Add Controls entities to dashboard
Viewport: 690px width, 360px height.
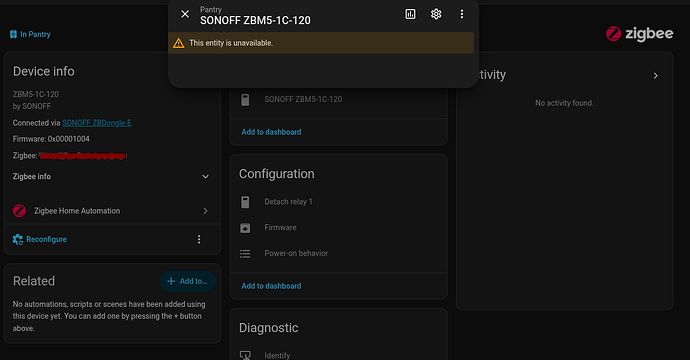[271, 132]
